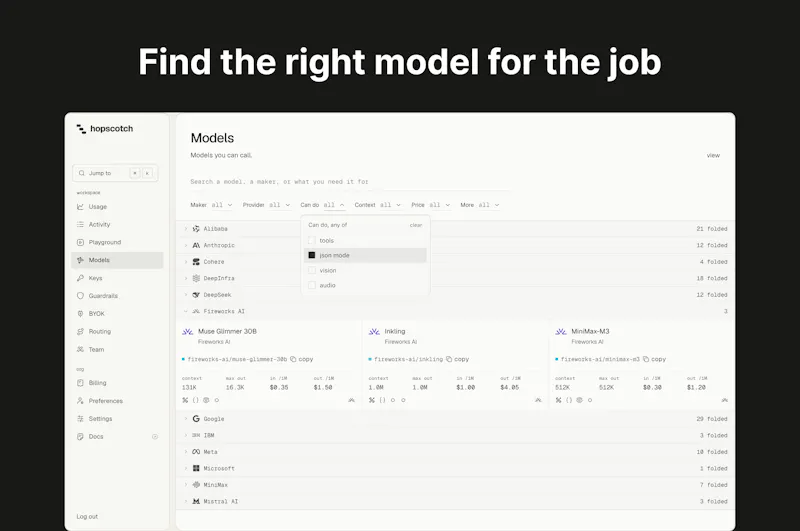
Task: Check the audio capability checkbox
Action: pyautogui.click(x=312, y=285)
